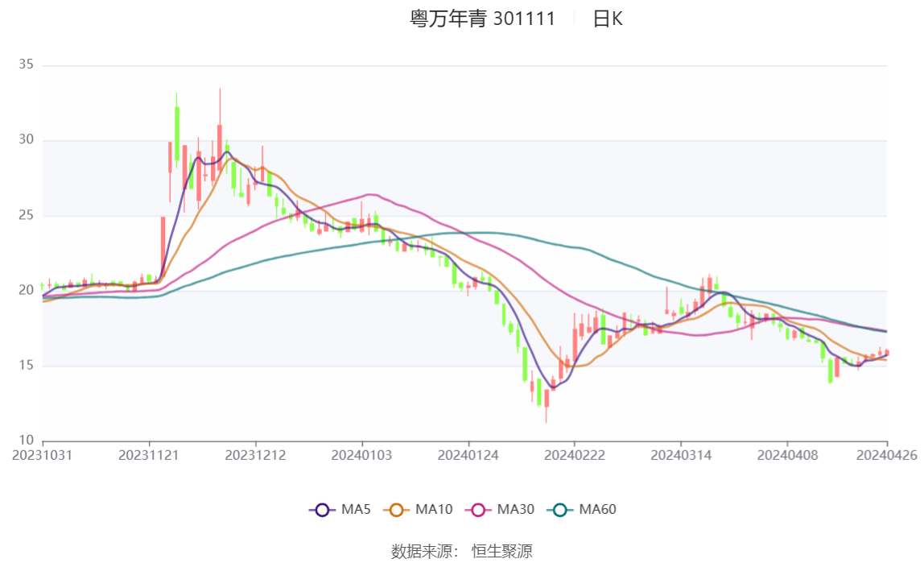Click the 数据来源 caption label
This screenshot has height=563, width=924.
click(421, 552)
